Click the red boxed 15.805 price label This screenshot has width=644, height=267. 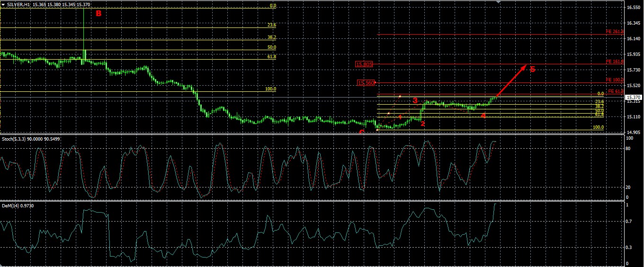click(365, 64)
